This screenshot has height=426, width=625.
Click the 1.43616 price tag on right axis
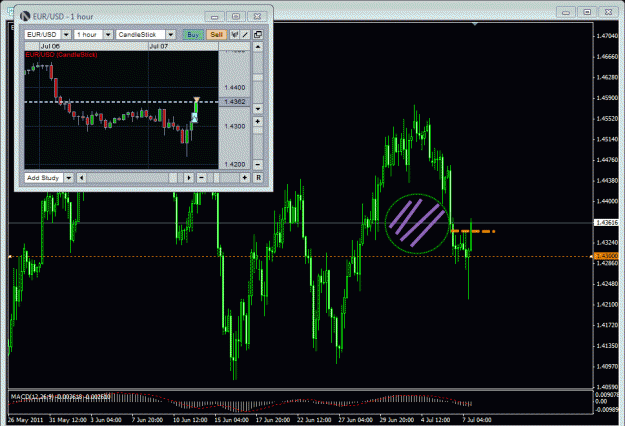606,222
